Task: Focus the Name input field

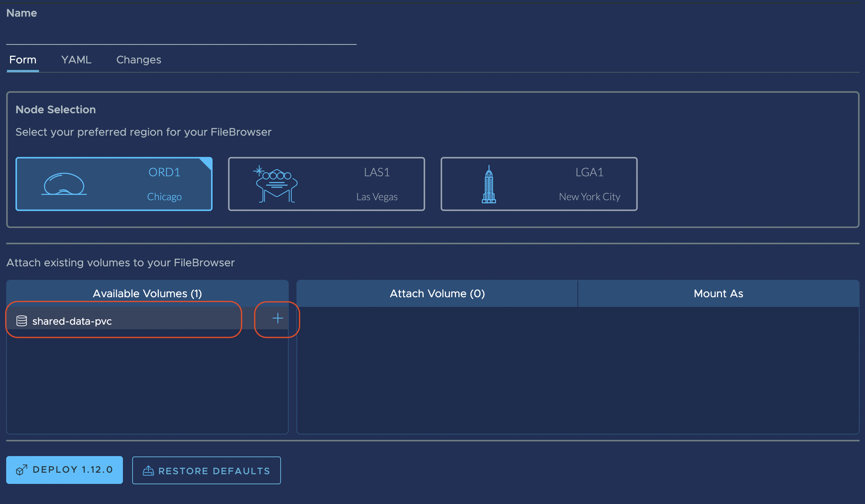Action: click(x=181, y=34)
